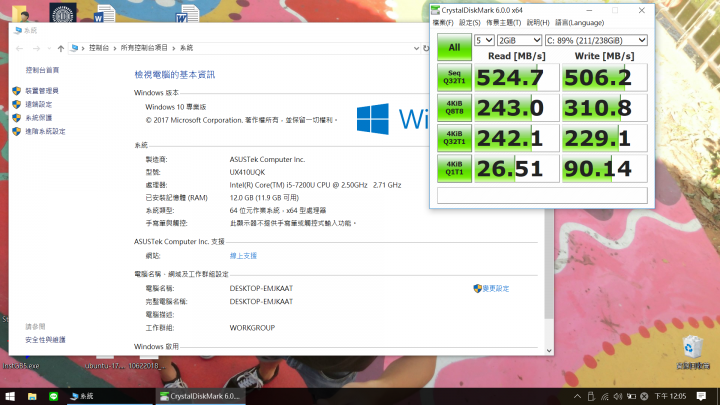Start the 4KiB Q32T1 benchmark
The width and height of the screenshot is (720, 405).
(x=454, y=138)
